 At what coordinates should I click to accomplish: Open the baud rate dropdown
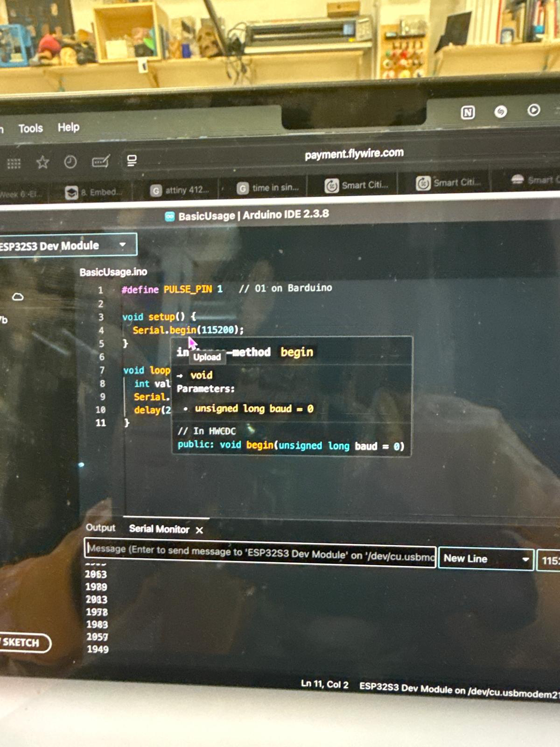tap(549, 560)
